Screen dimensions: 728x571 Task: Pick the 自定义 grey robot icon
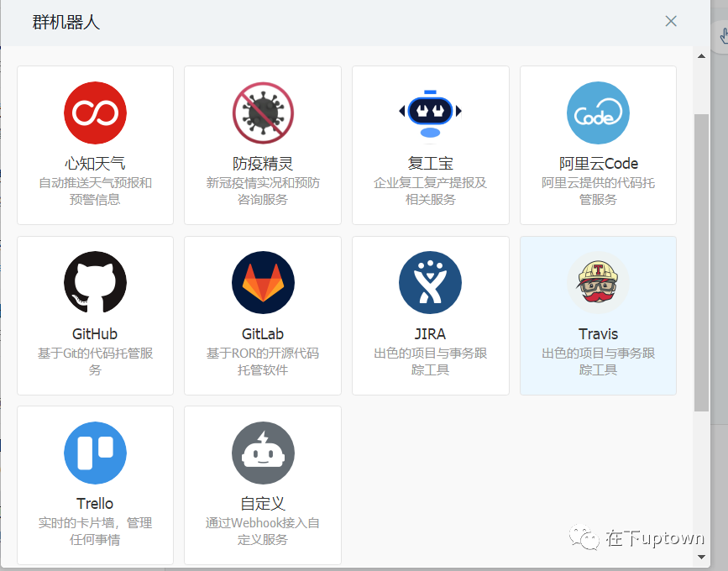point(264,453)
